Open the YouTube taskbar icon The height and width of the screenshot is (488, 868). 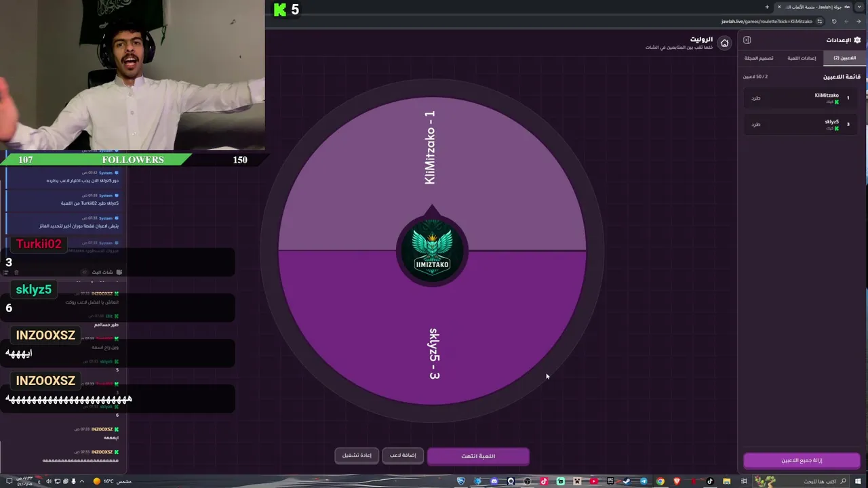[x=594, y=481]
